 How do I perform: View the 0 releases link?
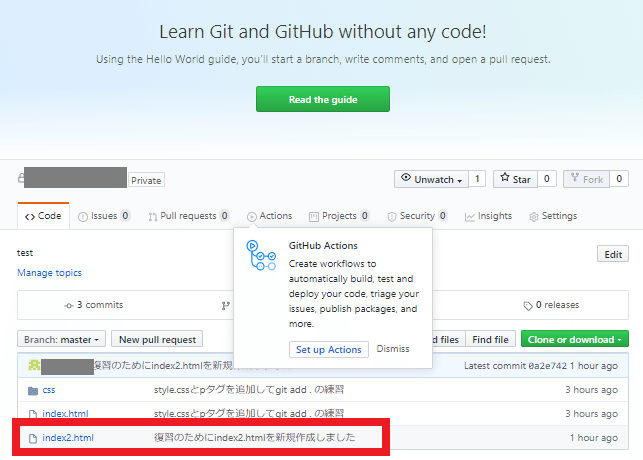pyautogui.click(x=551, y=305)
